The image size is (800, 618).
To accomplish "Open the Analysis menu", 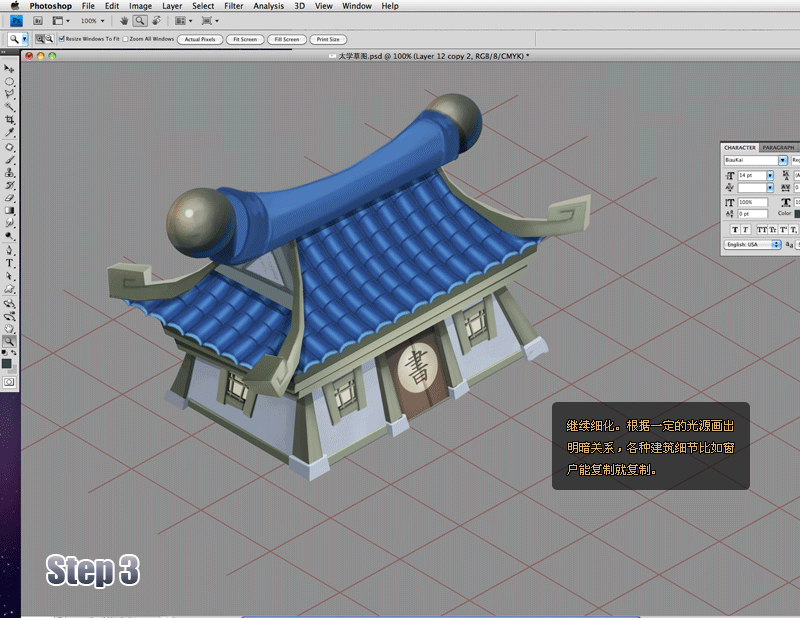I will pos(268,6).
